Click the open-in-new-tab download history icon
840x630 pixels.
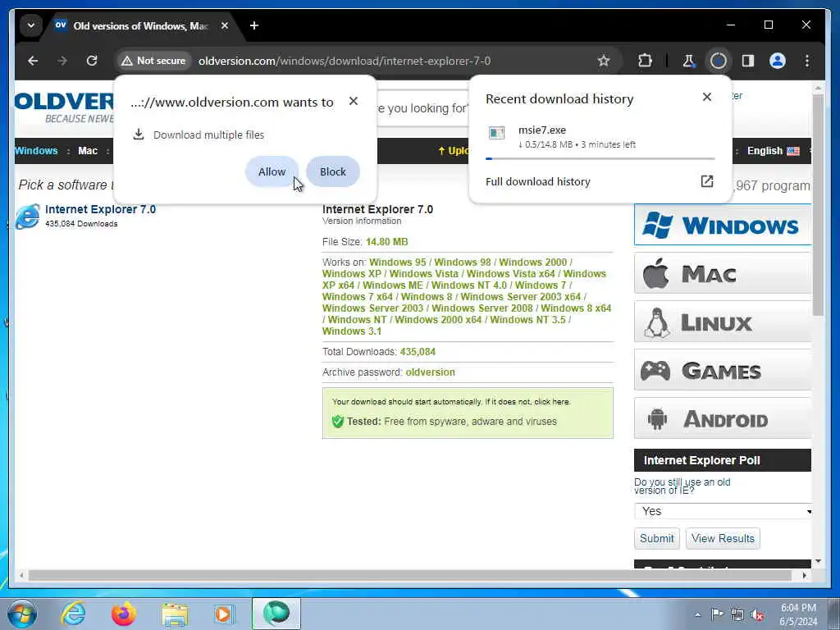click(706, 181)
